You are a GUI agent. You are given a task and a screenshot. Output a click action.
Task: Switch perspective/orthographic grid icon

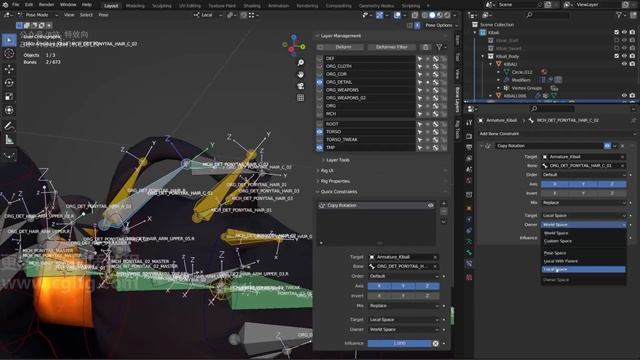pos(300,98)
